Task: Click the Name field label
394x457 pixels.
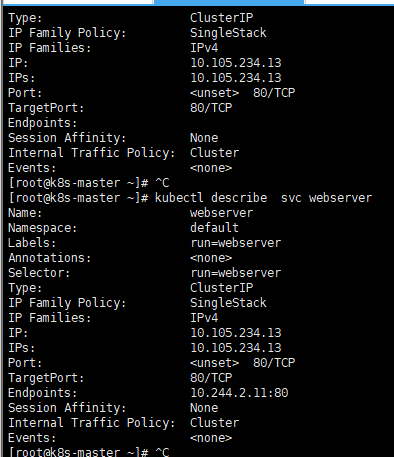Action: coord(25,213)
